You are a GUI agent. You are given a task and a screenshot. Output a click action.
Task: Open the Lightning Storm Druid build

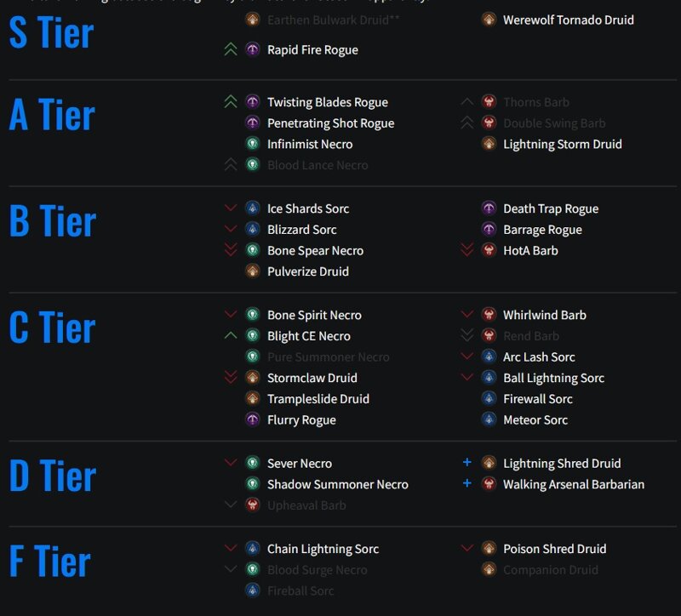coord(563,144)
